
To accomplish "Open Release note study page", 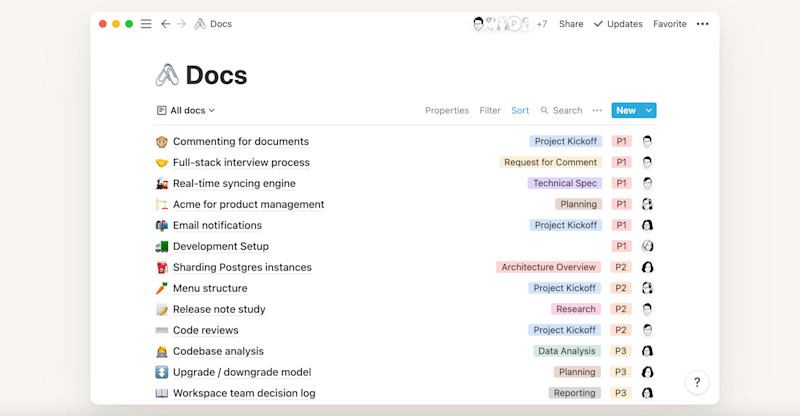I will pos(219,309).
